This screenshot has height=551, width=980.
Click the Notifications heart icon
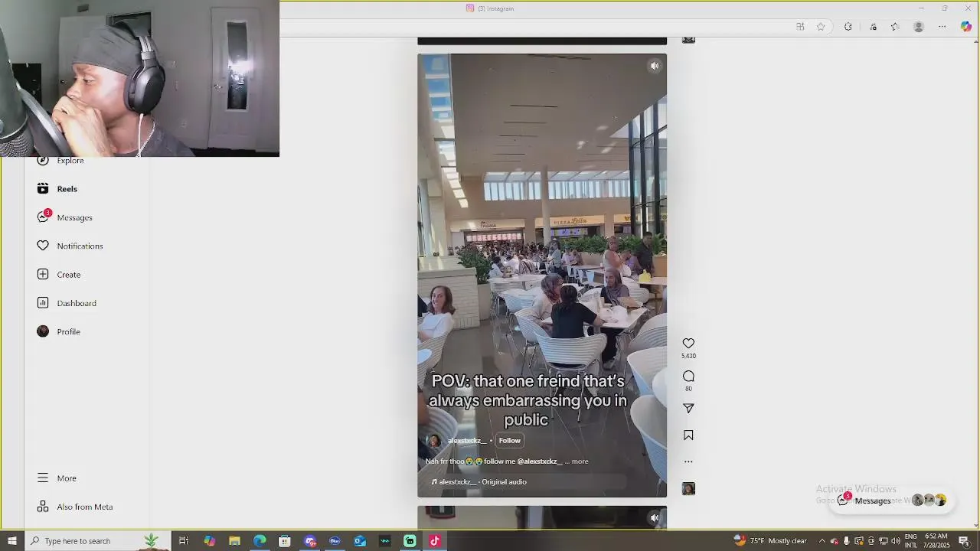click(x=43, y=246)
